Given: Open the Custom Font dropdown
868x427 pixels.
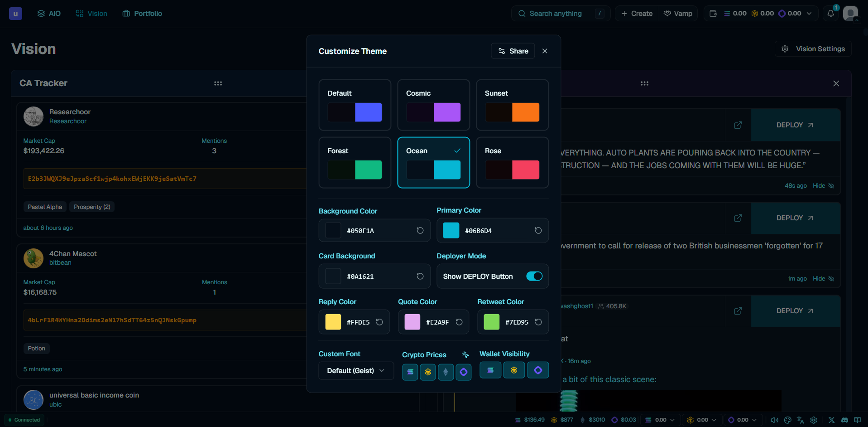Looking at the screenshot, I should [x=356, y=371].
